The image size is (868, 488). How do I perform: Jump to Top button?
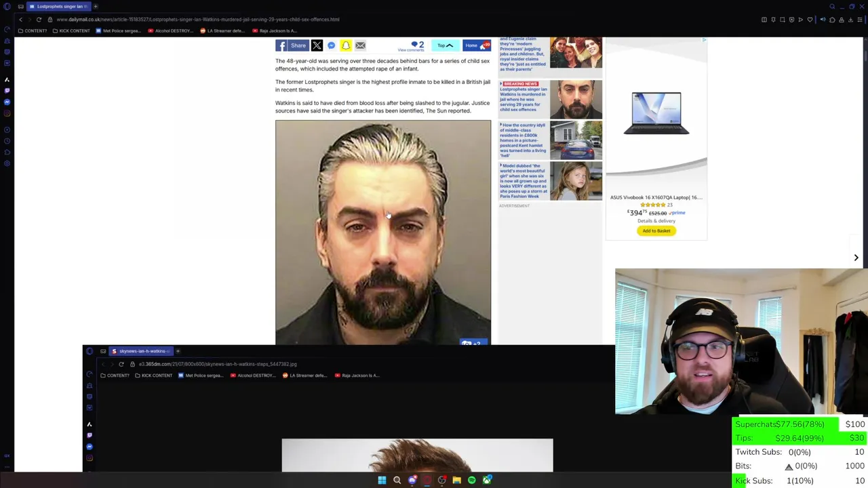click(x=445, y=45)
